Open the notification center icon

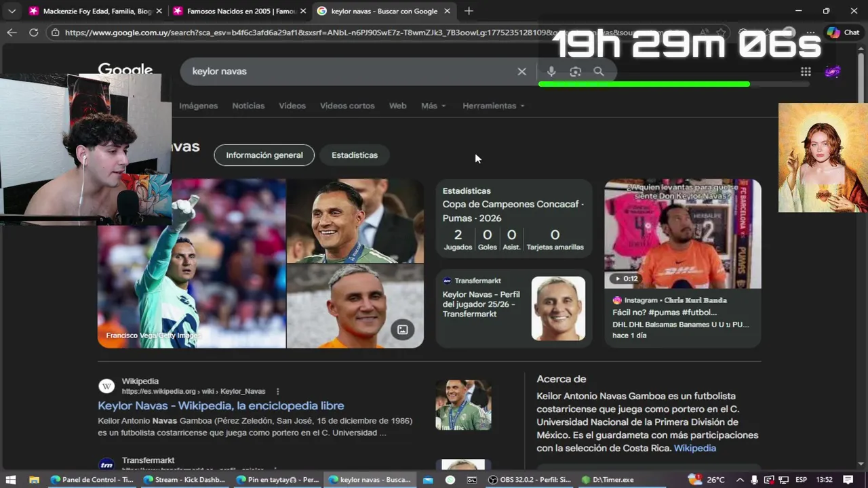coord(848,480)
